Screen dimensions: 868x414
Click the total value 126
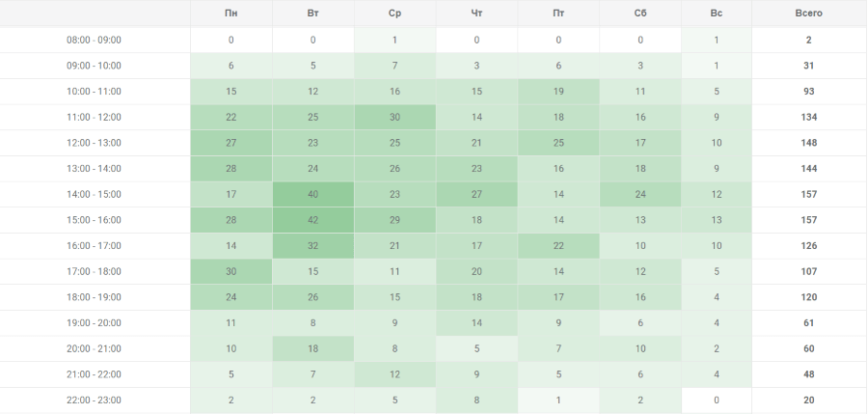pyautogui.click(x=809, y=245)
